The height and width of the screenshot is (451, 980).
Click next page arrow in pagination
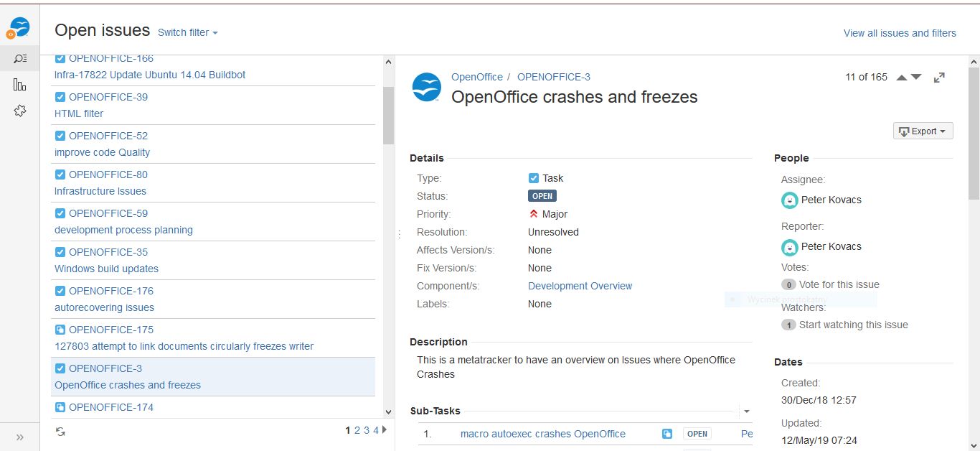tap(385, 430)
